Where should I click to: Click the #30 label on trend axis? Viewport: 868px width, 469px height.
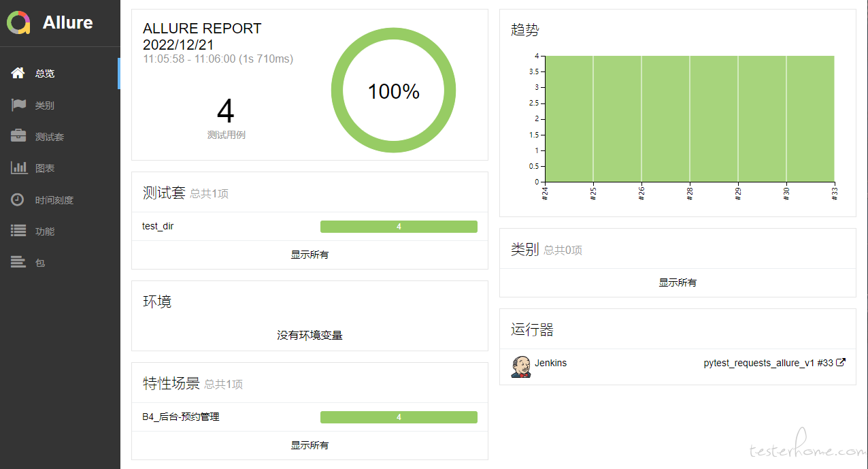point(786,194)
